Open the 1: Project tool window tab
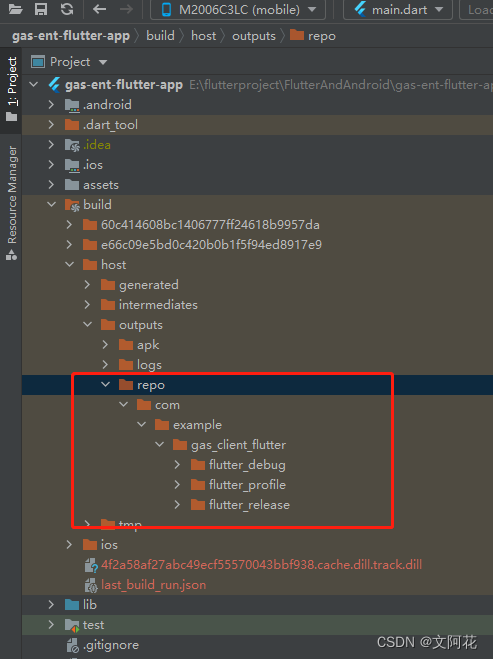The height and width of the screenshot is (659, 493). (12, 89)
